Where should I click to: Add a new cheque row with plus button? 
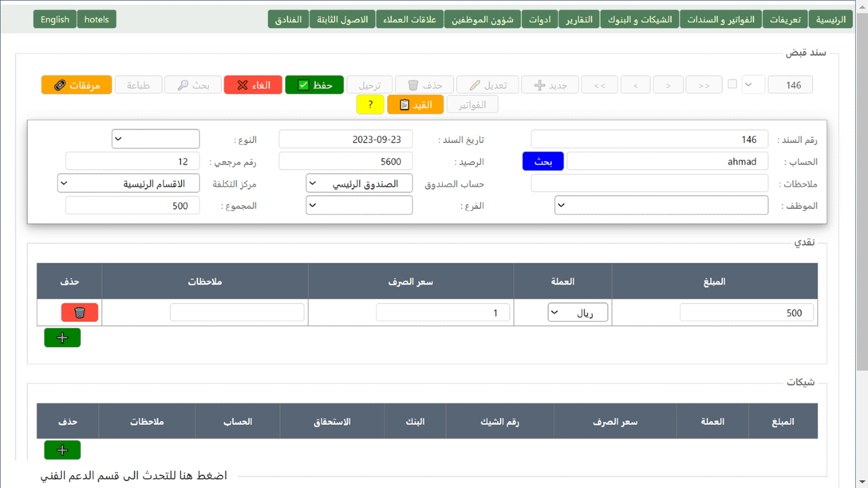(62, 449)
